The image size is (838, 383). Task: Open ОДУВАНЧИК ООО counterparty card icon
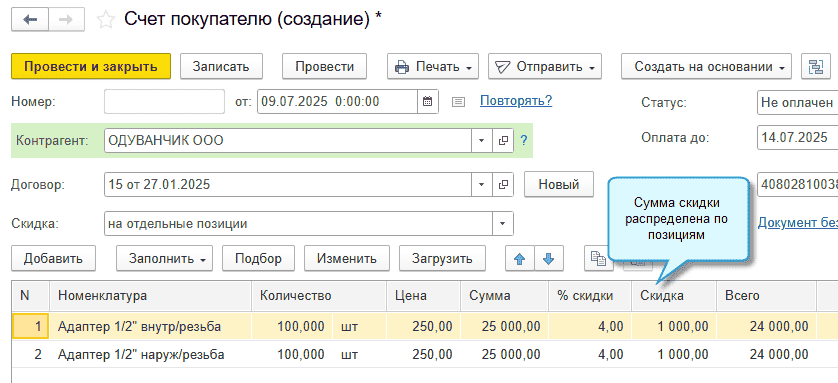tap(502, 140)
